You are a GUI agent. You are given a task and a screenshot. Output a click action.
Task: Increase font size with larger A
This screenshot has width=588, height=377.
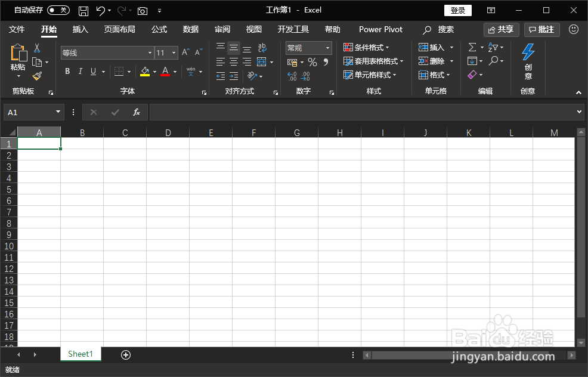pyautogui.click(x=185, y=52)
